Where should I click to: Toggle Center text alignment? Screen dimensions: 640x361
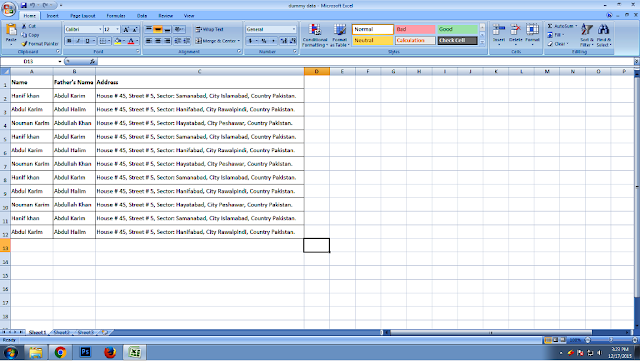(x=158, y=41)
